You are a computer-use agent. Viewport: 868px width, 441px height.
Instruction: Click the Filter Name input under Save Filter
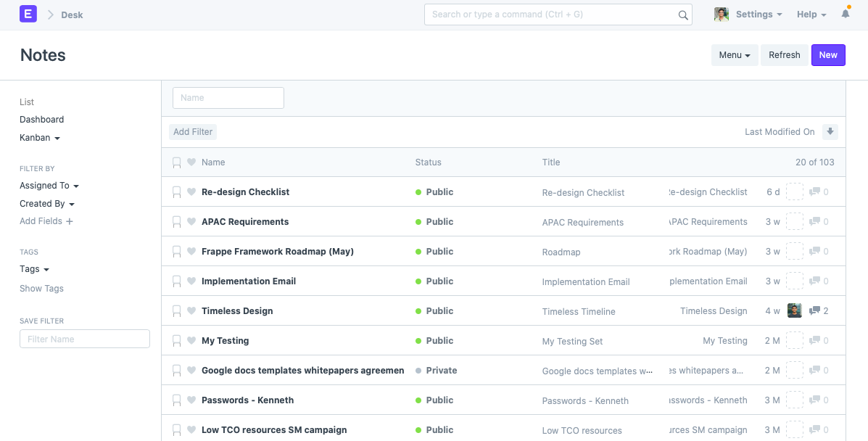coord(85,339)
